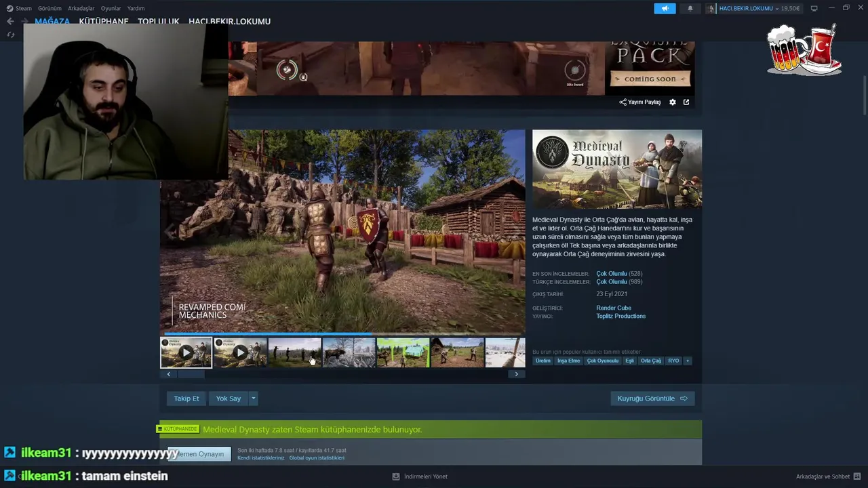Image resolution: width=868 pixels, height=488 pixels.
Task: Open the HACI.BEKIR.LOKUMU profile tab
Action: pos(229,21)
